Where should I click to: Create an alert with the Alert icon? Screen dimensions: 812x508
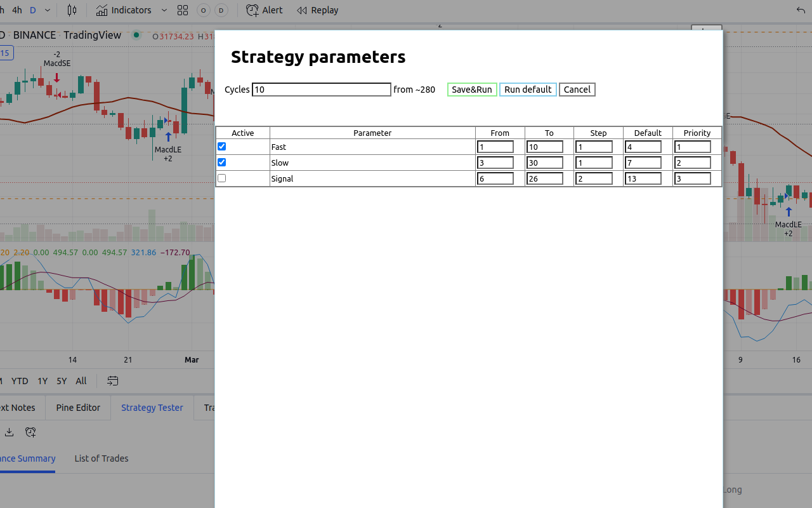click(264, 10)
